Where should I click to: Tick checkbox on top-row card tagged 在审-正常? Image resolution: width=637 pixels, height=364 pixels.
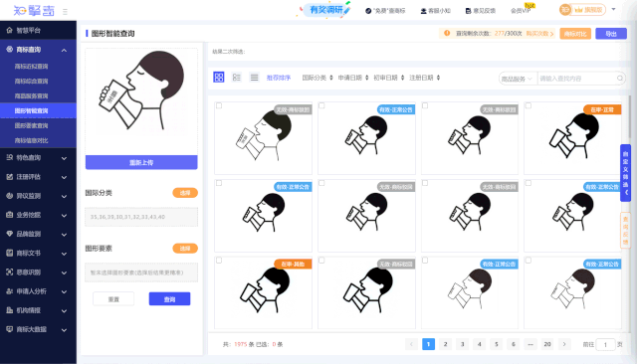(x=529, y=105)
